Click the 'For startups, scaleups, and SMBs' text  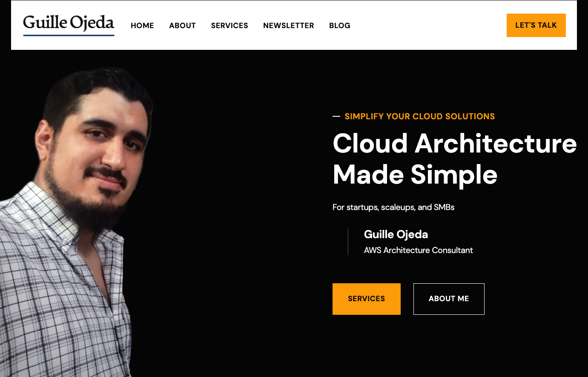tap(393, 207)
